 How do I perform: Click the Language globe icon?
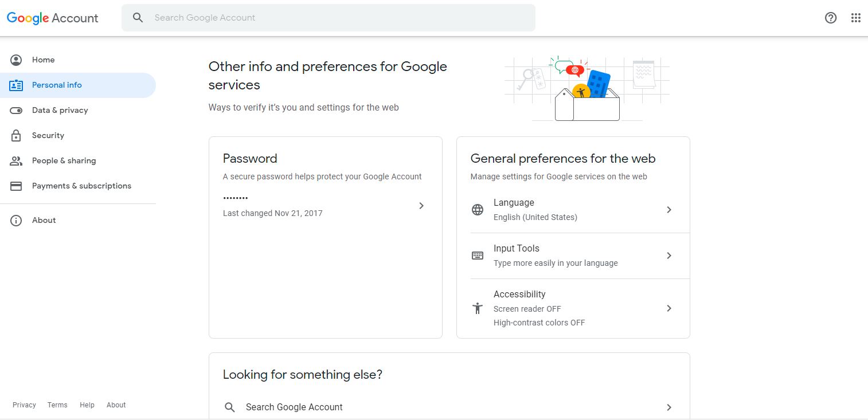[478, 210]
